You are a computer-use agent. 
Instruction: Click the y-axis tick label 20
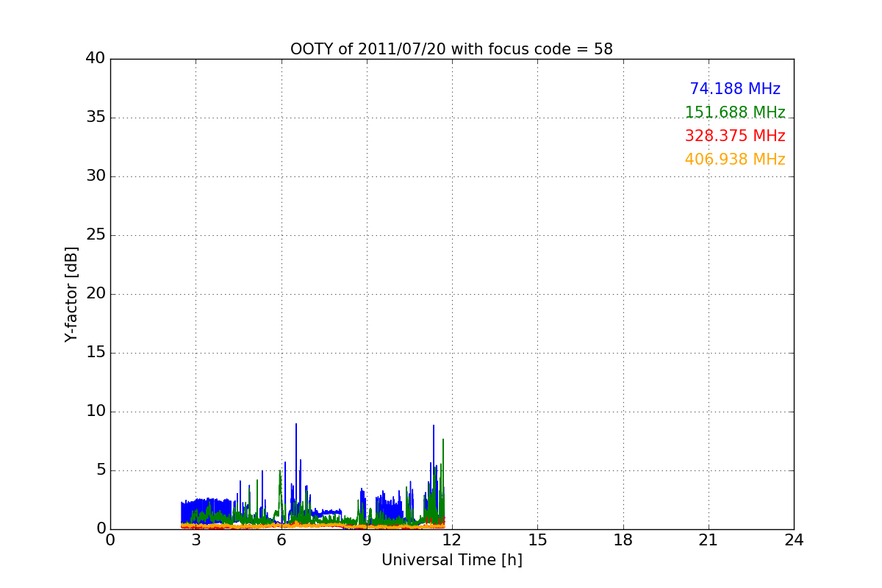(x=96, y=294)
